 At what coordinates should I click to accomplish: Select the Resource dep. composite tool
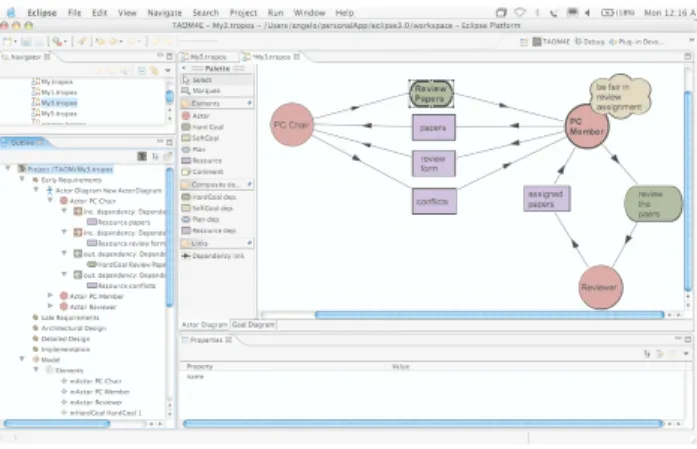pos(216,230)
